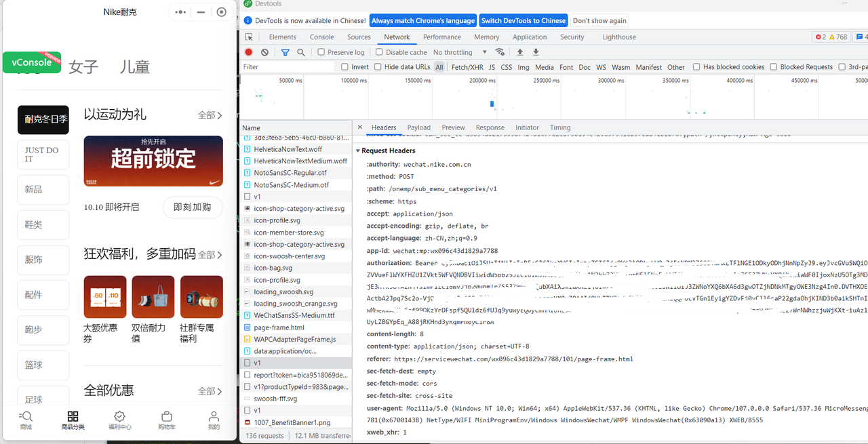Open the 购物车 cart icon in bottom bar
Screen dimensions: 868x444
coord(166,416)
